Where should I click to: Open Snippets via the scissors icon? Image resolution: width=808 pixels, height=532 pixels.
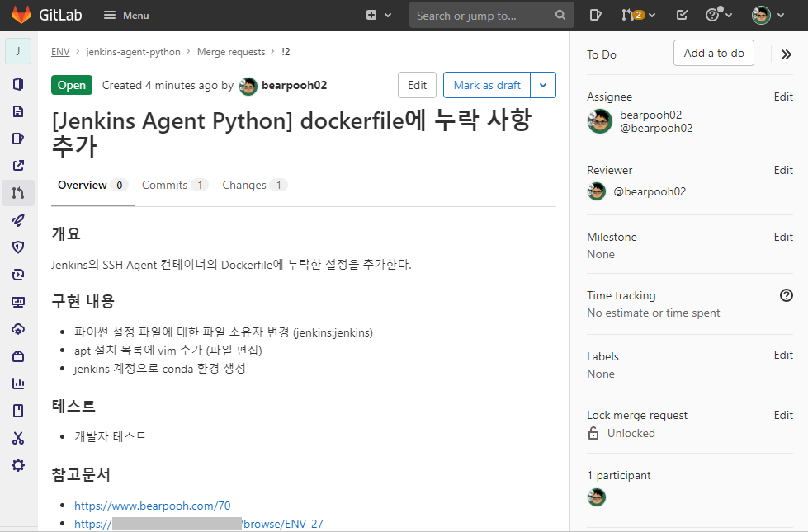point(17,438)
